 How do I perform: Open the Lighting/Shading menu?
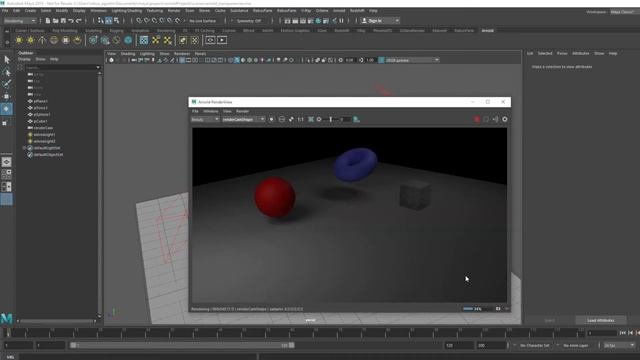(127, 11)
